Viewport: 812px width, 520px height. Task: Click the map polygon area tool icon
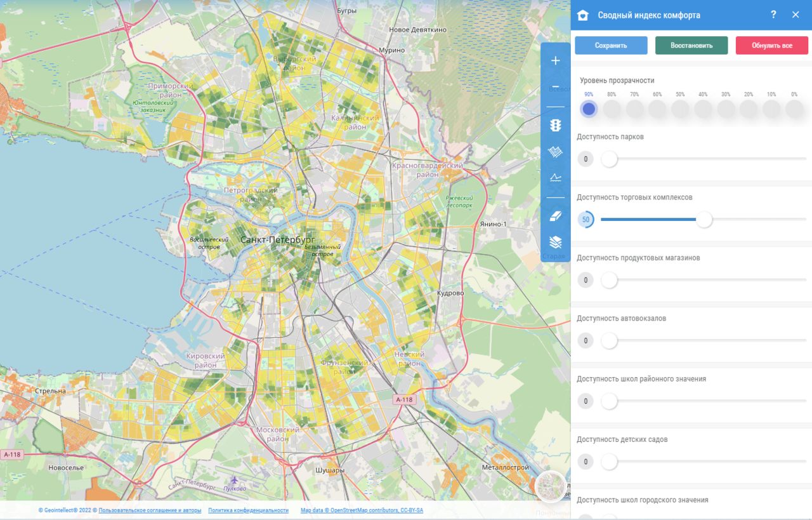(x=556, y=152)
